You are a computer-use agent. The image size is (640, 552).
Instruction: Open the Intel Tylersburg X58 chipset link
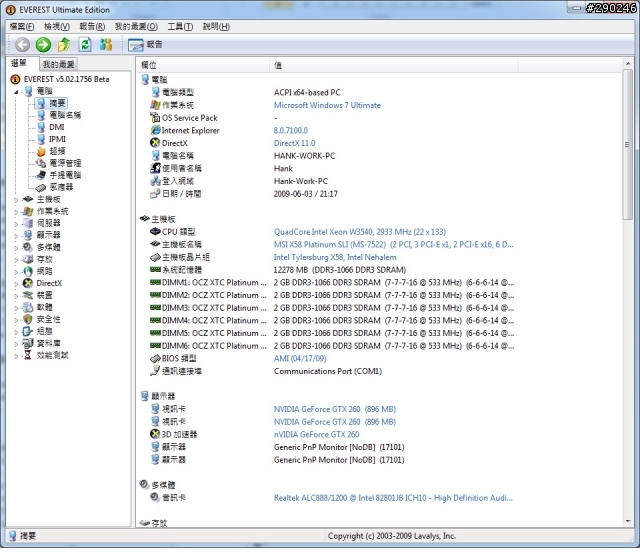[x=335, y=257]
